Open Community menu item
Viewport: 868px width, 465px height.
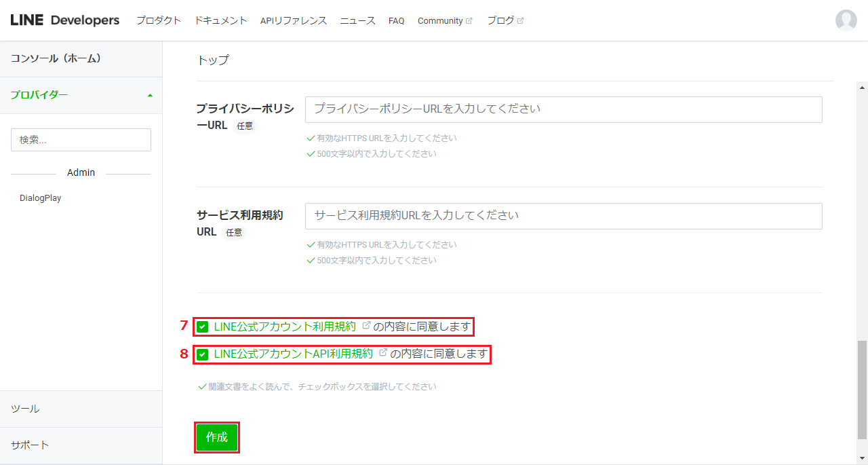pyautogui.click(x=440, y=21)
